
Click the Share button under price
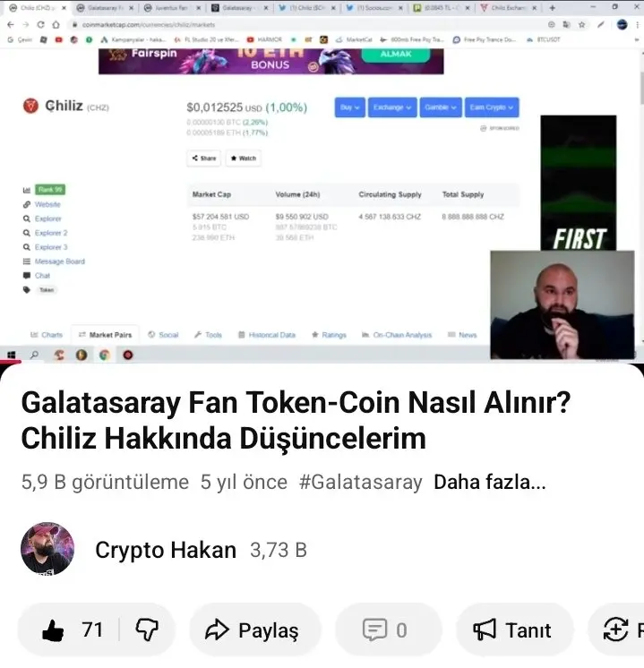click(x=203, y=158)
